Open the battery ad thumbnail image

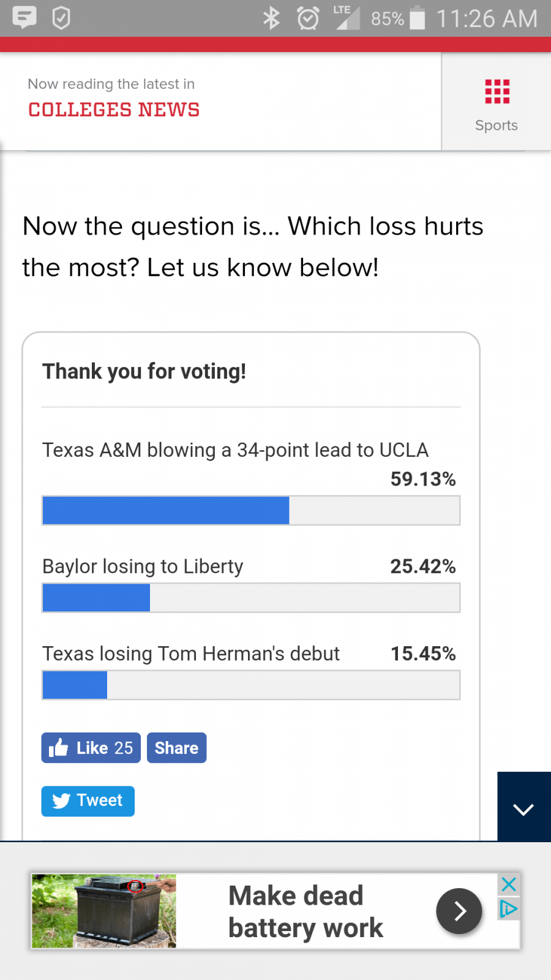[x=104, y=911]
